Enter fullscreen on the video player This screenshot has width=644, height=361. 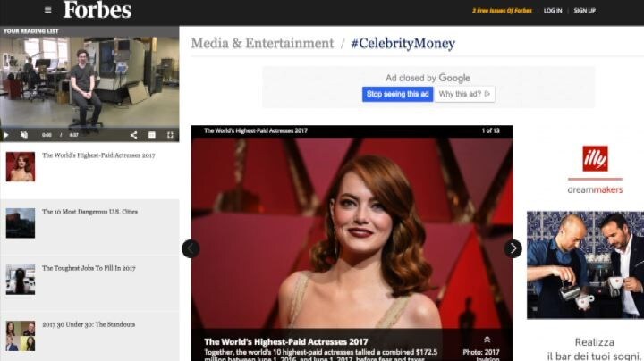[169, 135]
